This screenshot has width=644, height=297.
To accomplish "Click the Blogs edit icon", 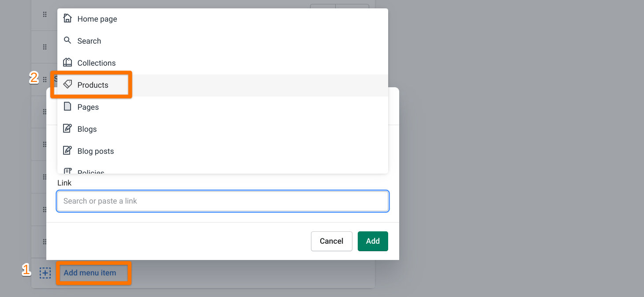I will pyautogui.click(x=67, y=129).
